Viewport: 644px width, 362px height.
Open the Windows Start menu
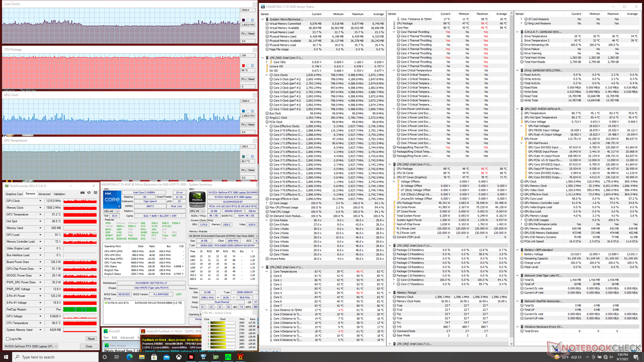click(x=6, y=357)
